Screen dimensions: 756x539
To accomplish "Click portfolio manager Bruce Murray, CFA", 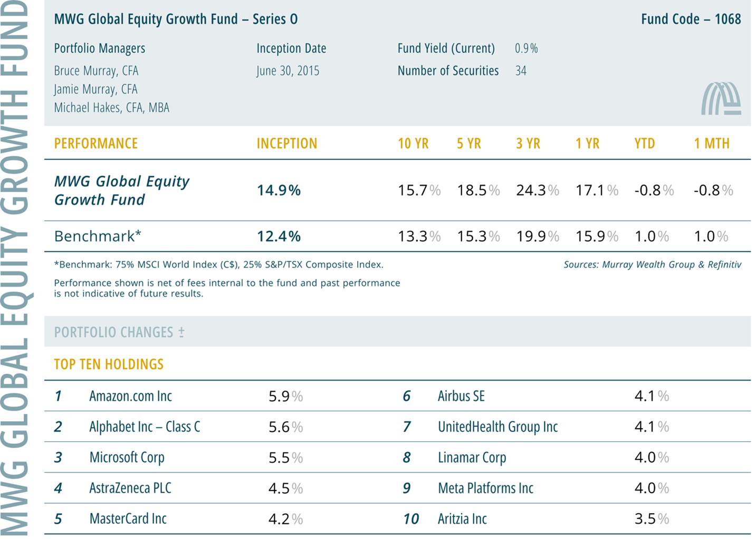I will 96,71.
